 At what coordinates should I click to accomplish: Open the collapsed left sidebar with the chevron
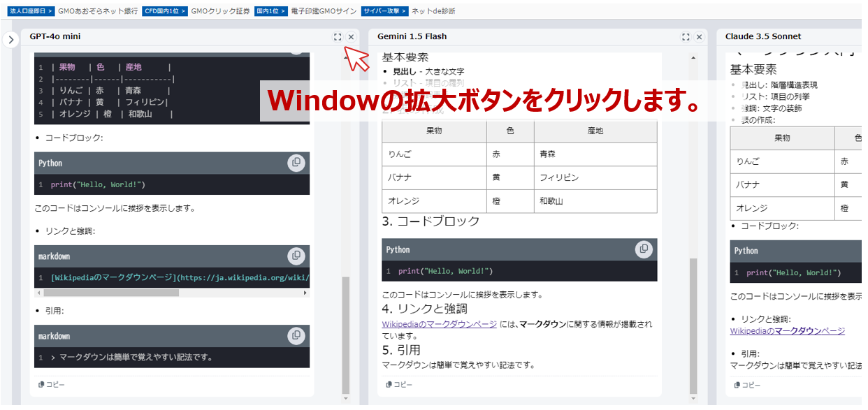coord(10,40)
